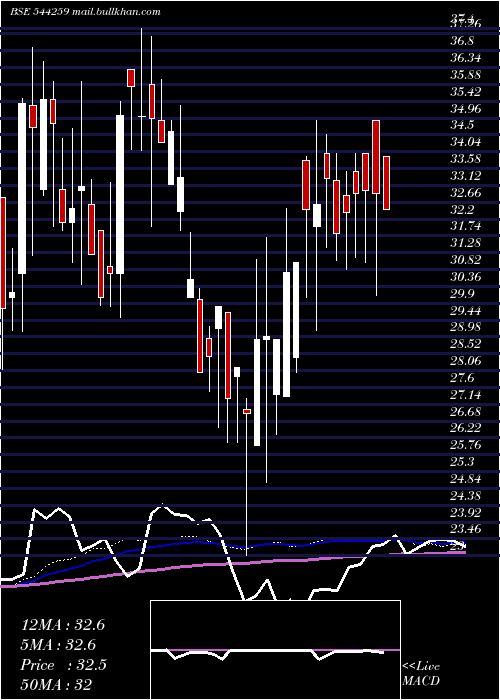This screenshot has height=700, width=500.
Task: Click the last red candlestick on the right
Action: (x=387, y=183)
